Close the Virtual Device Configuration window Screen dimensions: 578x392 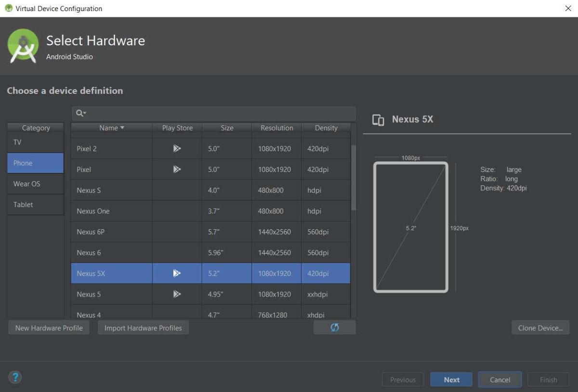click(568, 9)
